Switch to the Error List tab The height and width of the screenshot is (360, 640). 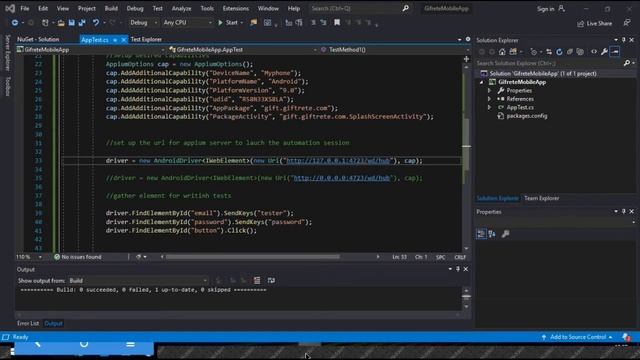coord(28,323)
